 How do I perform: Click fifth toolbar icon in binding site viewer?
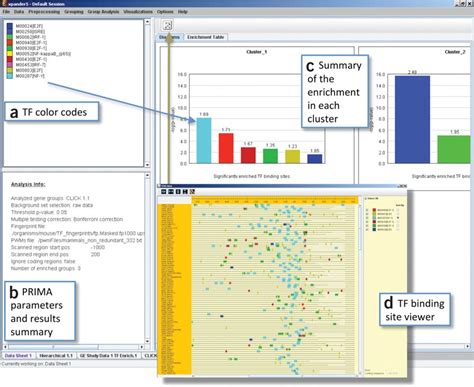click(192, 192)
